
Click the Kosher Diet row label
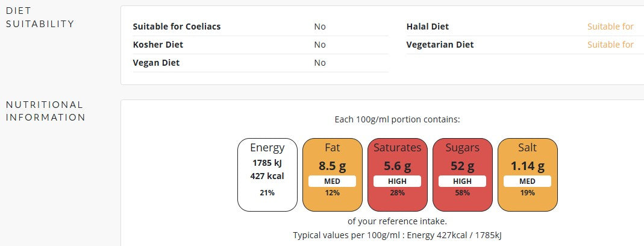[158, 45]
